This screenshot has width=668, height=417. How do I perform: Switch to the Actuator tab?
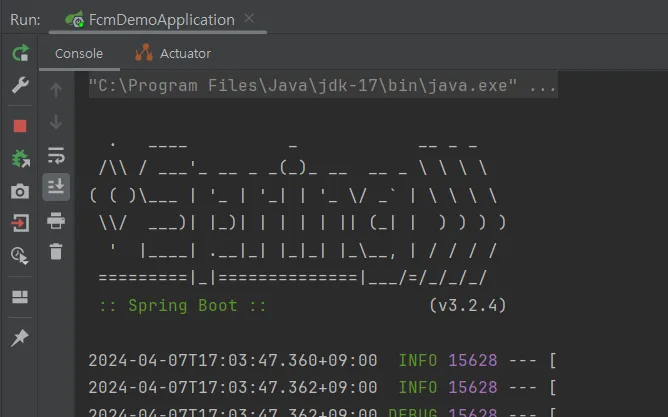tap(173, 53)
